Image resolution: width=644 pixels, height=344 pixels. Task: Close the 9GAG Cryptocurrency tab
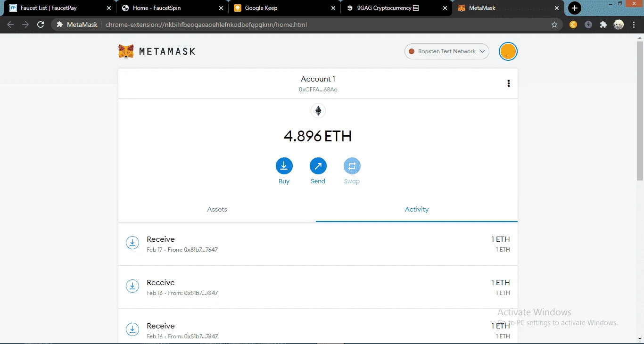[445, 8]
